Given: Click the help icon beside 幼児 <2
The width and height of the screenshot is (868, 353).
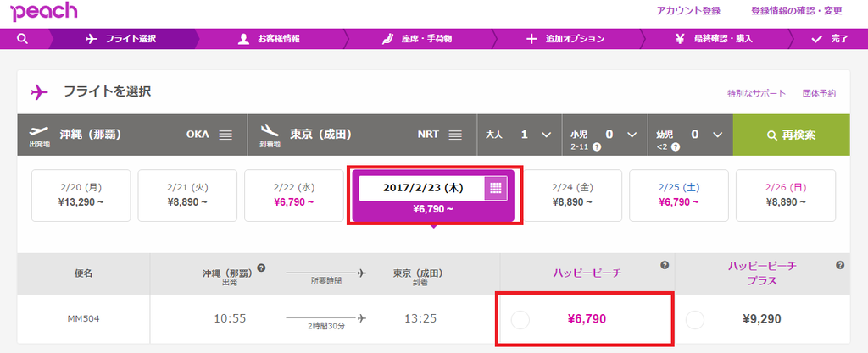Looking at the screenshot, I should pos(676,147).
